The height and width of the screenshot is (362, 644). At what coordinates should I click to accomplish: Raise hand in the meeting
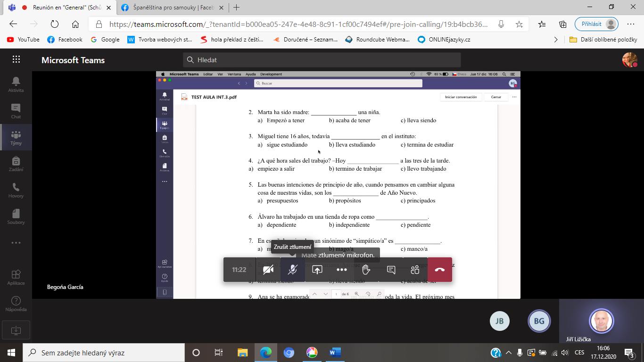366,270
